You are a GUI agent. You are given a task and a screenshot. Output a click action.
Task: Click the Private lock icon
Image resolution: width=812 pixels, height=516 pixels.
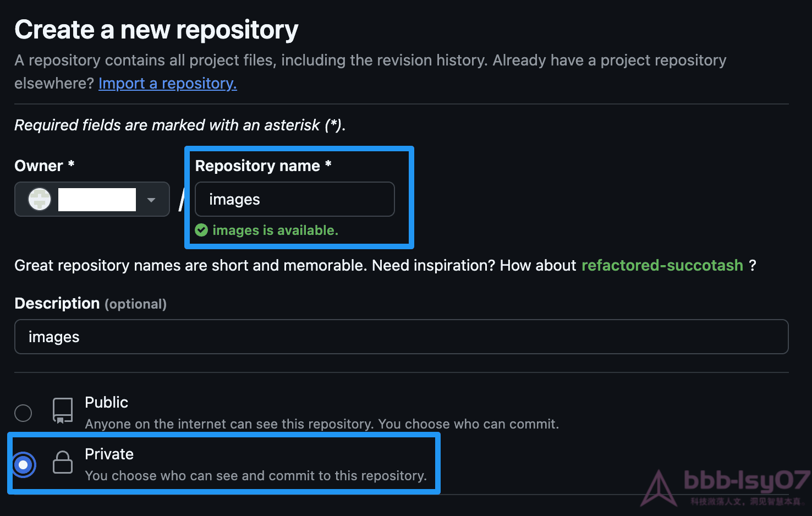63,462
